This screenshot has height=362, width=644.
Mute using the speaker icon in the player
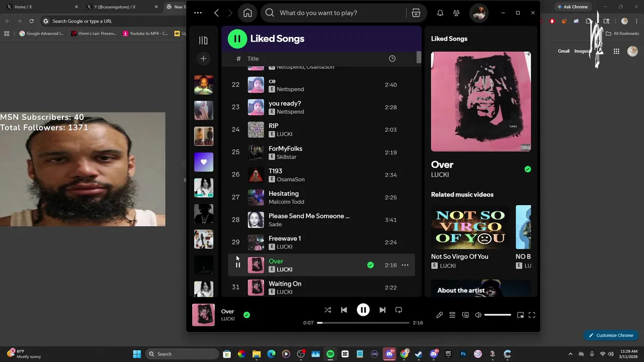[x=478, y=315]
